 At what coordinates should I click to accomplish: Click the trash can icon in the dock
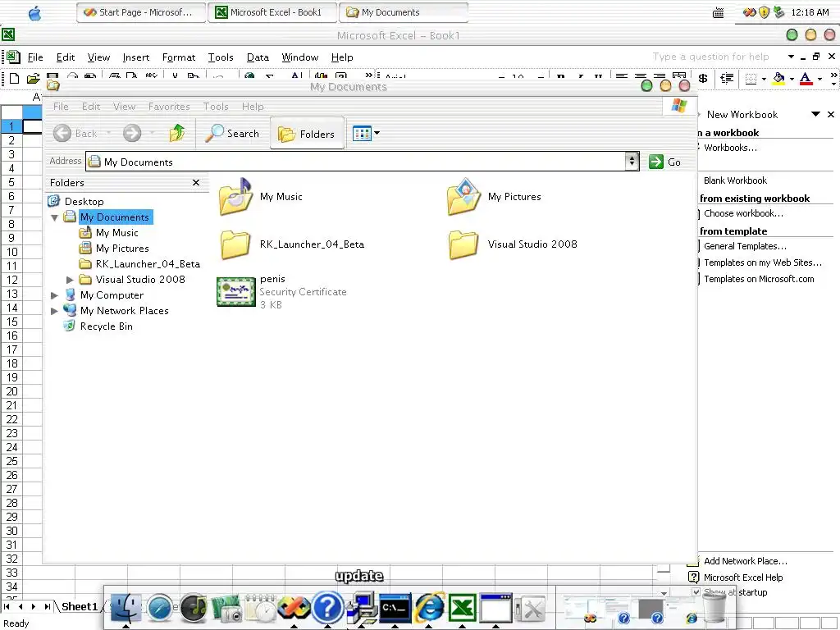[x=714, y=608]
